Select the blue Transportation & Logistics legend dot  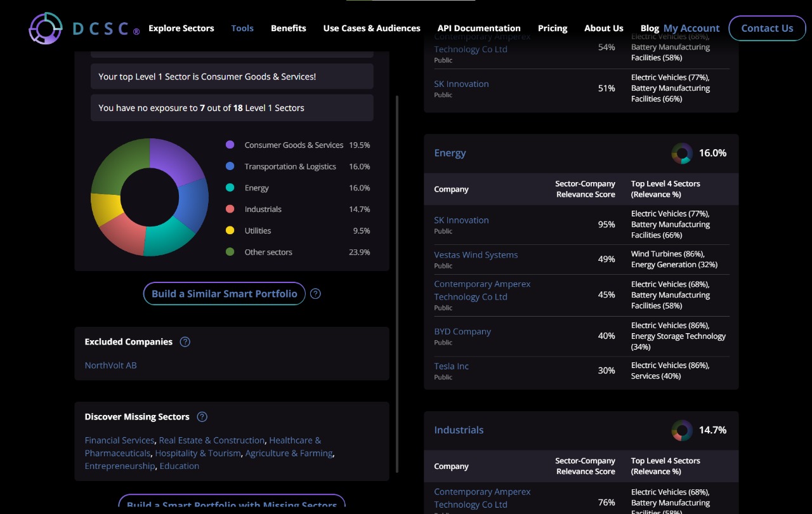[x=230, y=166]
